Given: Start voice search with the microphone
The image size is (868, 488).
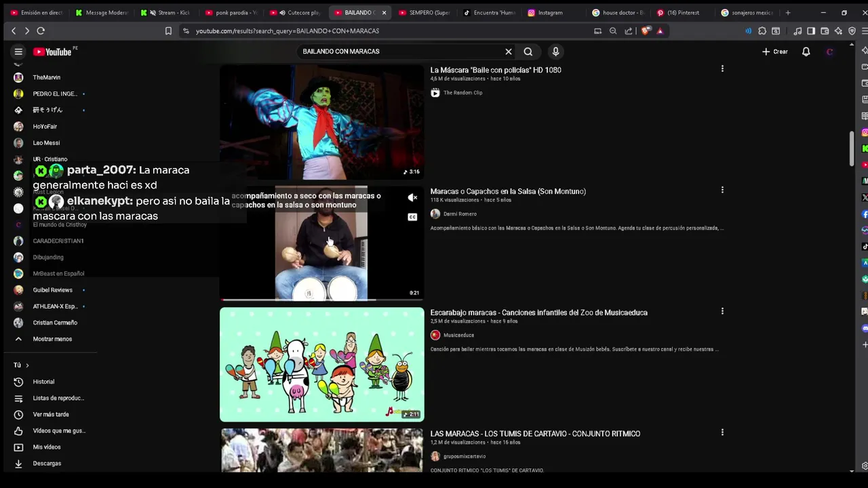Looking at the screenshot, I should 555,52.
